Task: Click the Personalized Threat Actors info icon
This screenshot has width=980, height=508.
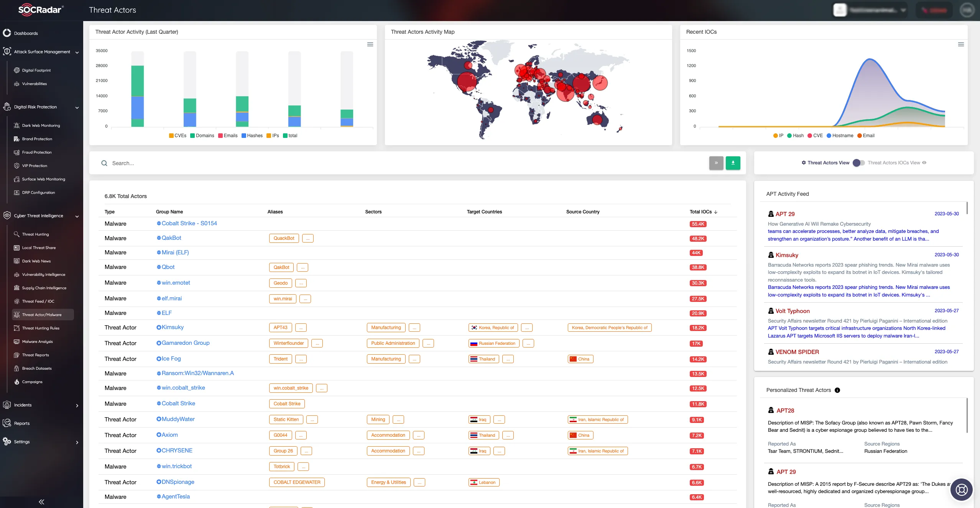Action: click(837, 390)
